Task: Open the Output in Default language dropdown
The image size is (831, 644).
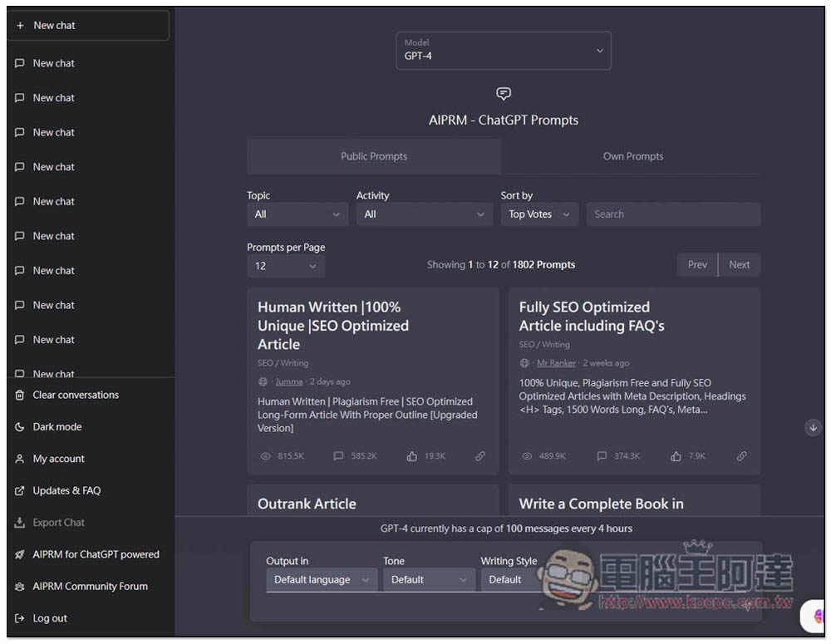Action: (x=322, y=579)
